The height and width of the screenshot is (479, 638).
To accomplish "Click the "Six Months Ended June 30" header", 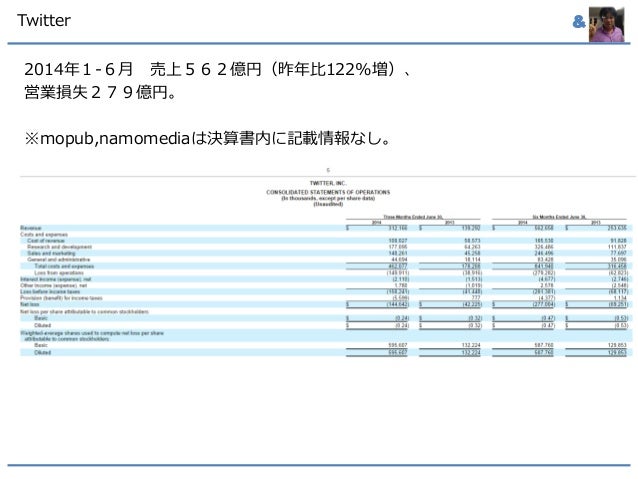I will tap(559, 217).
